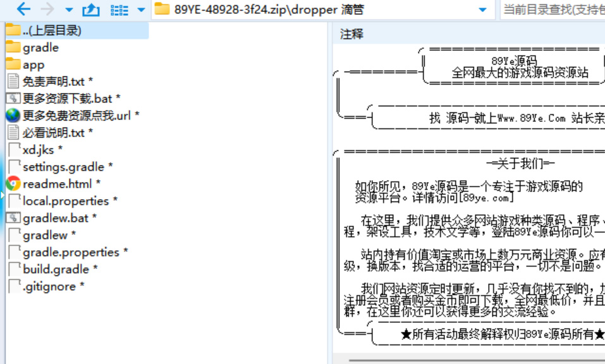Image resolution: width=605 pixels, height=364 pixels.
Task: Open the gradle folder
Action: [x=40, y=47]
